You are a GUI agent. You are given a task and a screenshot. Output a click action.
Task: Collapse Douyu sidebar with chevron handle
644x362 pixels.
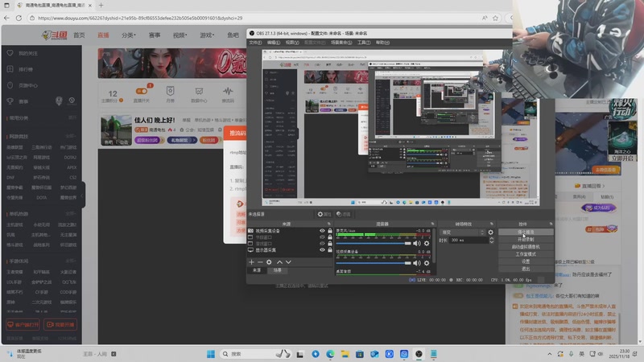point(83,195)
